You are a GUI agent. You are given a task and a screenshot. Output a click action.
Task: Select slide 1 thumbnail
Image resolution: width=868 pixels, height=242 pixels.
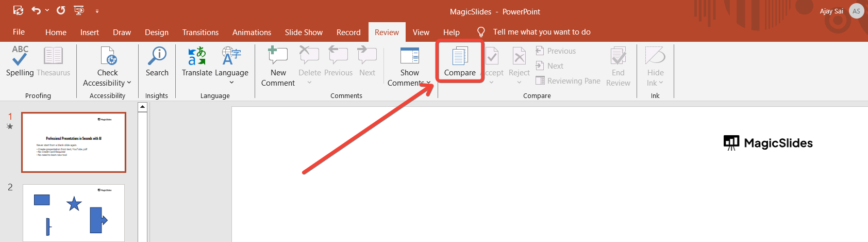click(74, 142)
